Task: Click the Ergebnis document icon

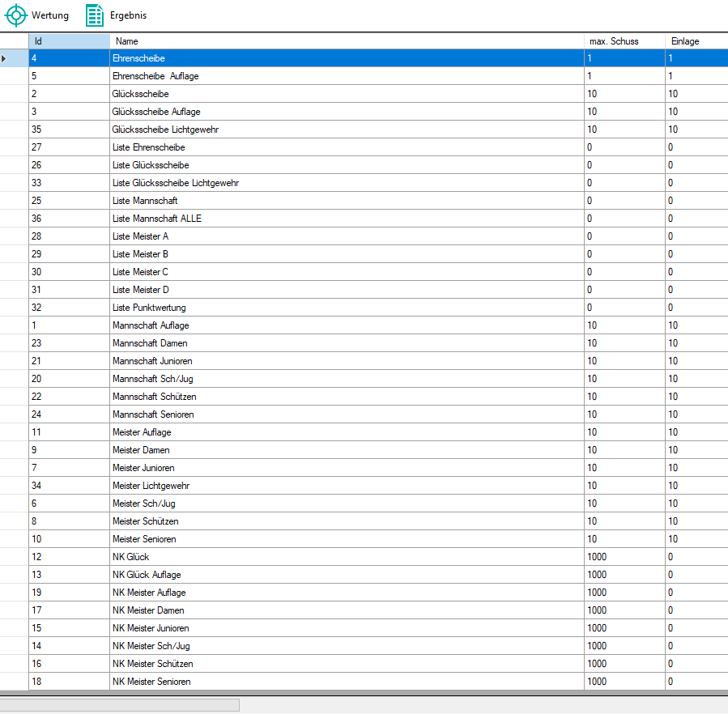Action: 95,15
